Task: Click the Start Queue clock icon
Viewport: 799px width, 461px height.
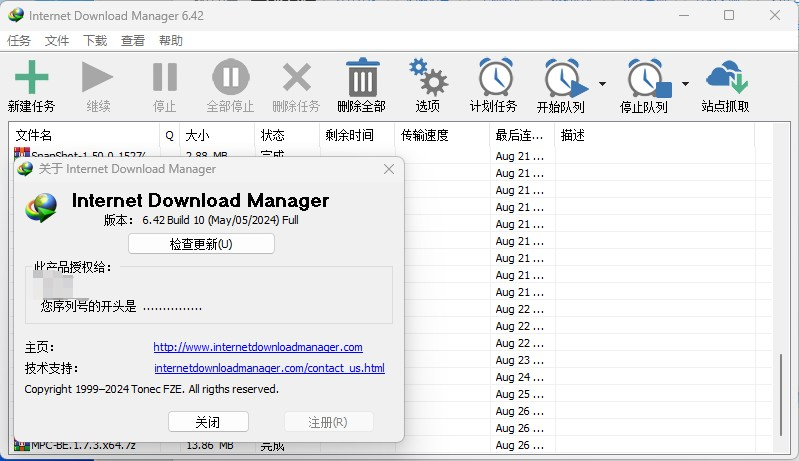Action: [x=561, y=78]
